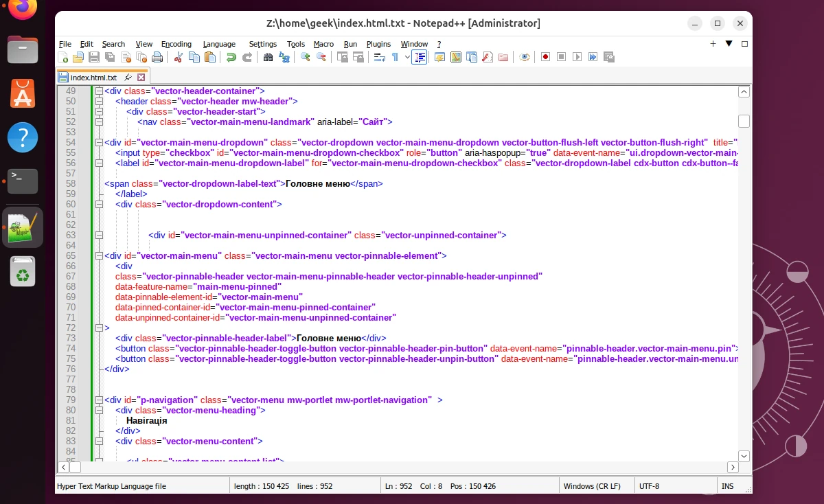Close the index.html.txt tab with its X
This screenshot has height=504, width=824.
click(141, 78)
